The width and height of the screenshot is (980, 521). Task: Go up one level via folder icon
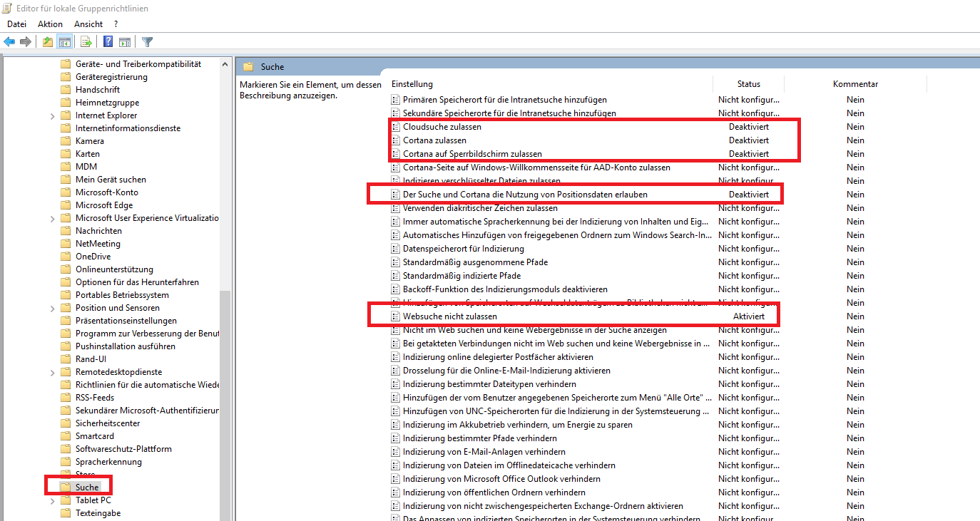(x=48, y=41)
